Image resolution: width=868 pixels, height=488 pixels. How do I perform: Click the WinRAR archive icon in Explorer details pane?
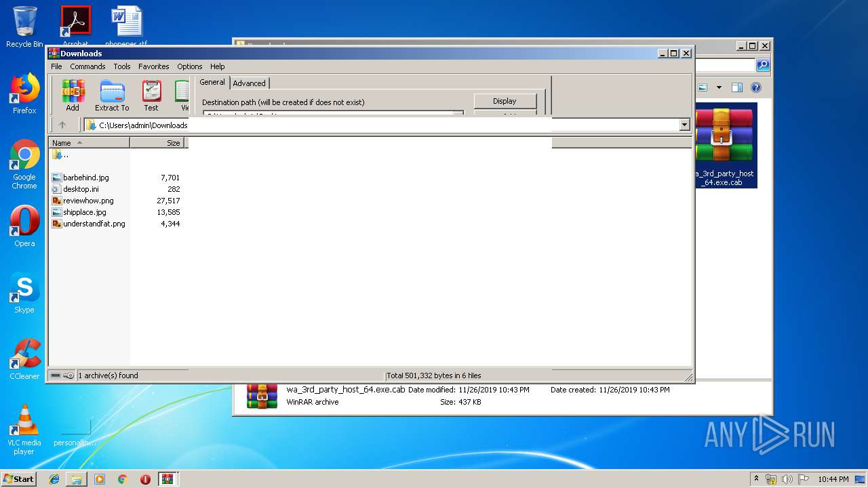[x=262, y=396]
